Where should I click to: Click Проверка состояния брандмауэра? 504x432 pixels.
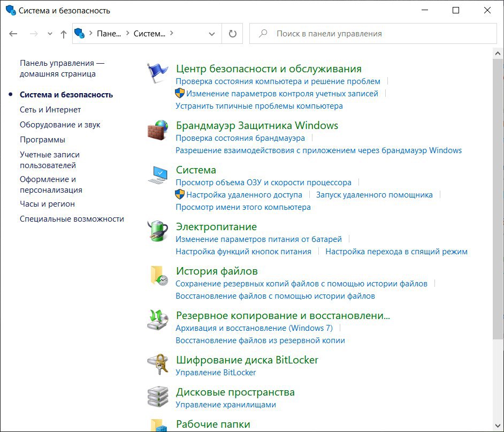coord(240,138)
